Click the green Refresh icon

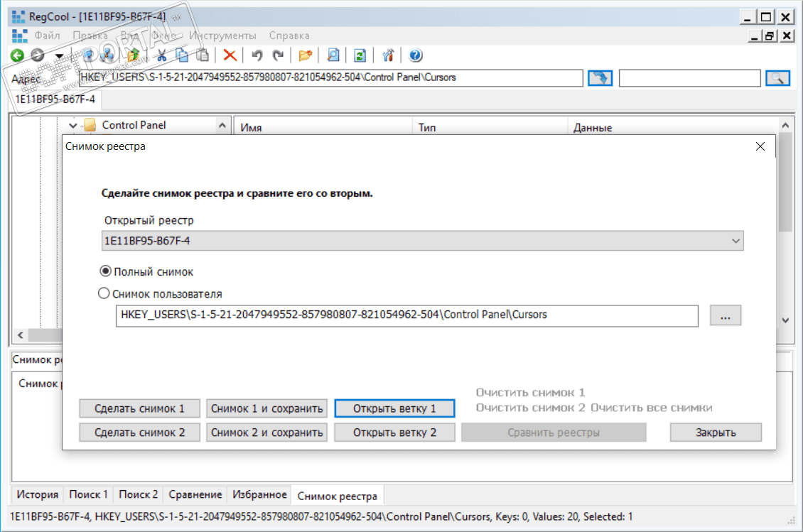pyautogui.click(x=360, y=55)
